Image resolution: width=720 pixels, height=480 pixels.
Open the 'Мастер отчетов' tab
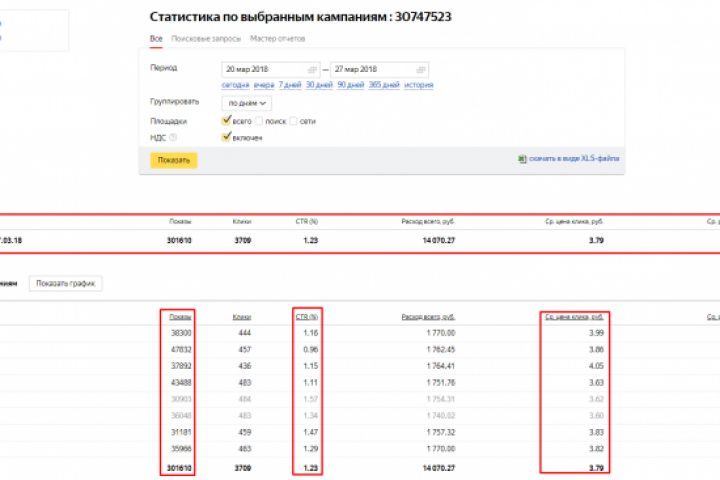[x=277, y=39]
